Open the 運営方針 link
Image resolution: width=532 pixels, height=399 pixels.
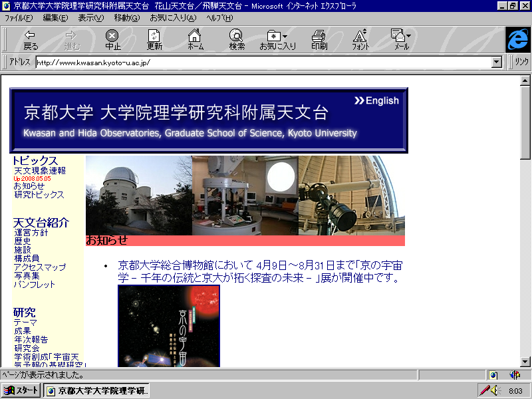[31, 232]
